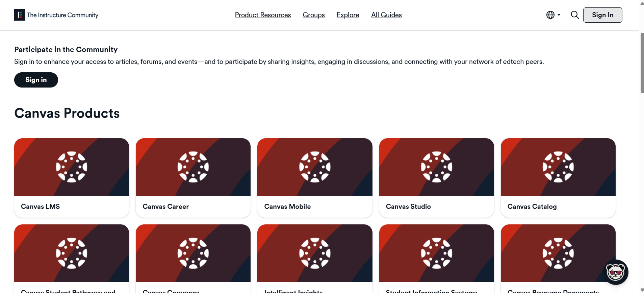
Task: Go to All Guides
Action: tap(386, 15)
